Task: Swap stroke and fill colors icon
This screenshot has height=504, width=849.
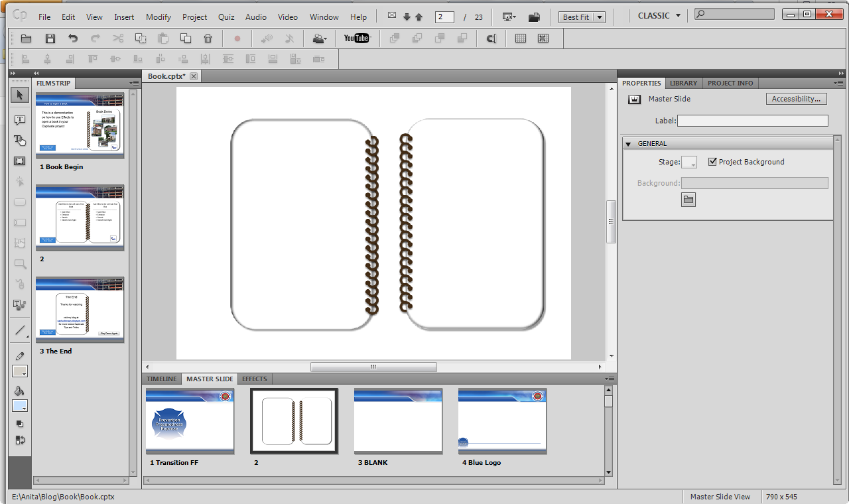Action: click(20, 440)
